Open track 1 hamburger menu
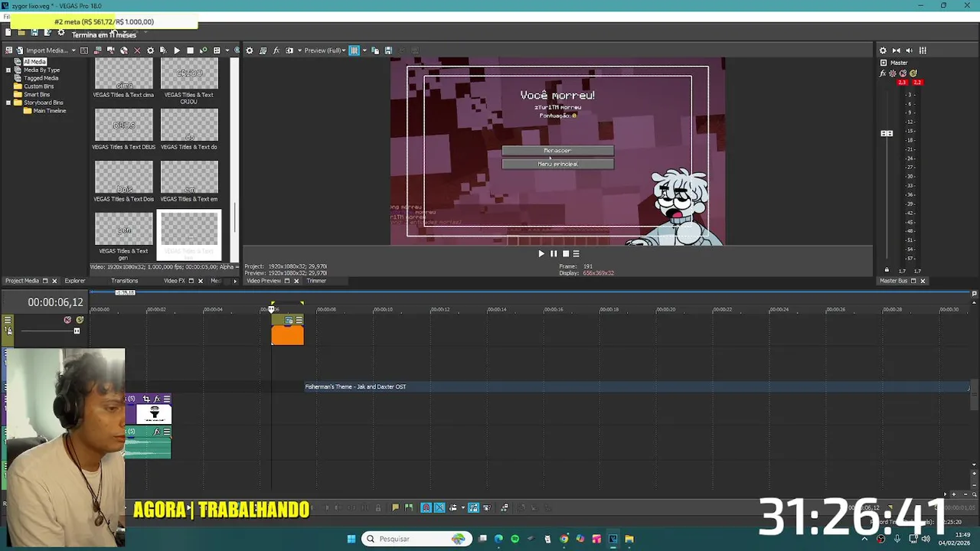This screenshot has height=551, width=980. point(8,320)
